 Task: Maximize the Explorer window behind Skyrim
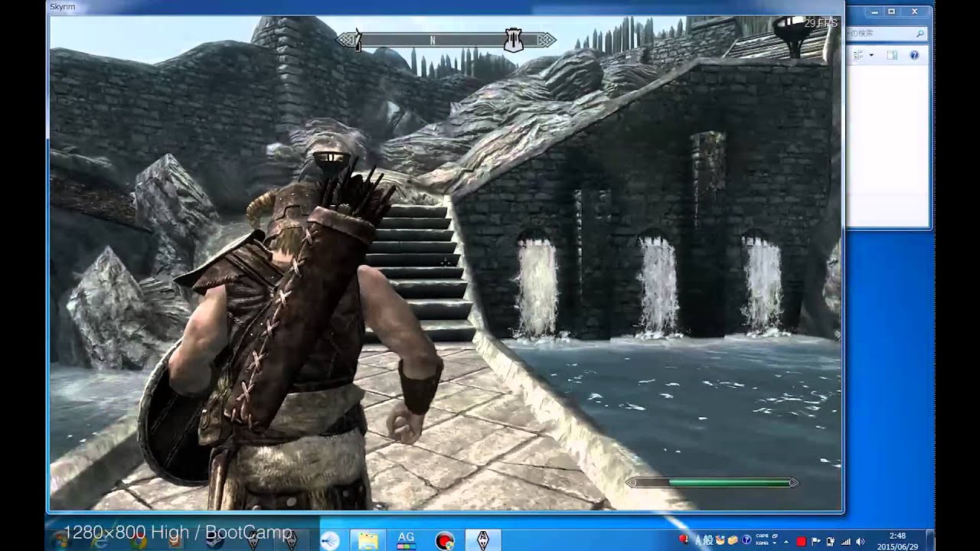pos(891,11)
